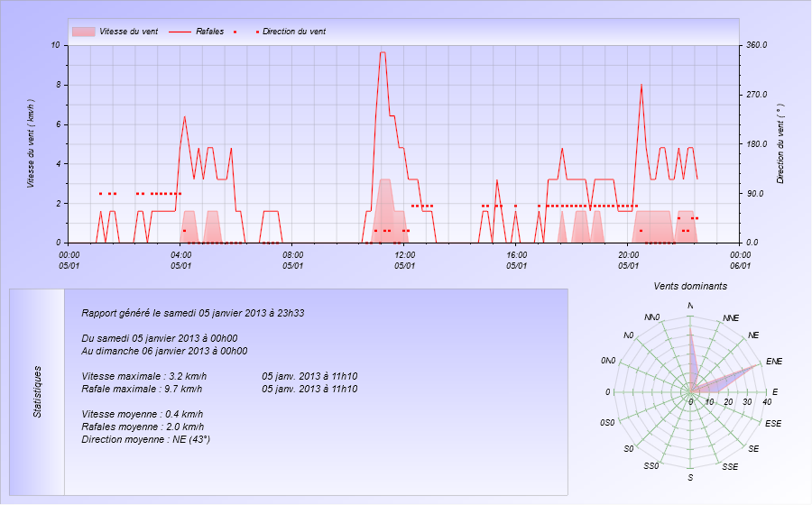Click the highest gust peak near 12:00
This screenshot has width=812, height=505.
click(x=383, y=53)
